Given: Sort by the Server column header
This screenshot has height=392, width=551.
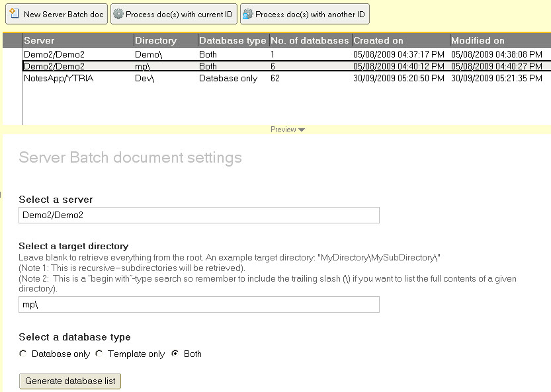Looking at the screenshot, I should click(x=78, y=40).
